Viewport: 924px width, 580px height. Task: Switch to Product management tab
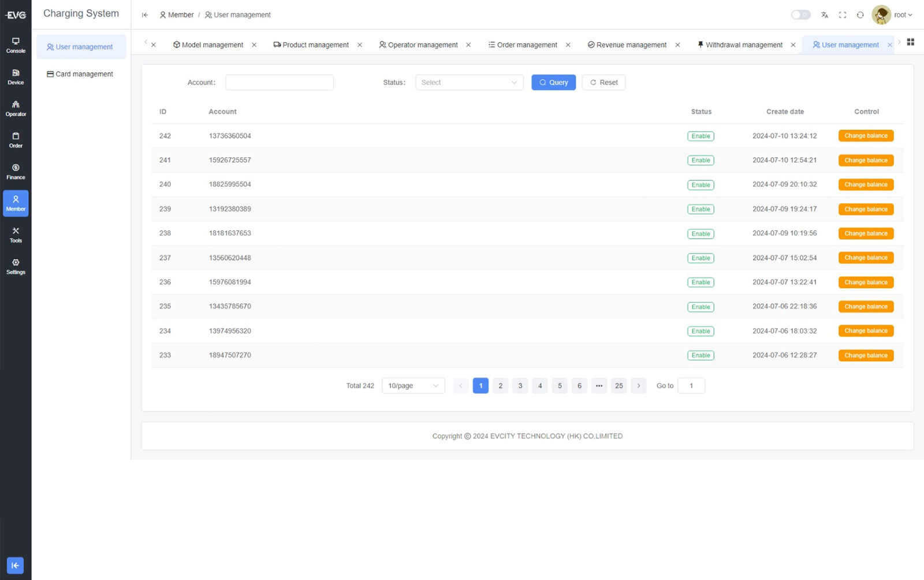tap(311, 45)
